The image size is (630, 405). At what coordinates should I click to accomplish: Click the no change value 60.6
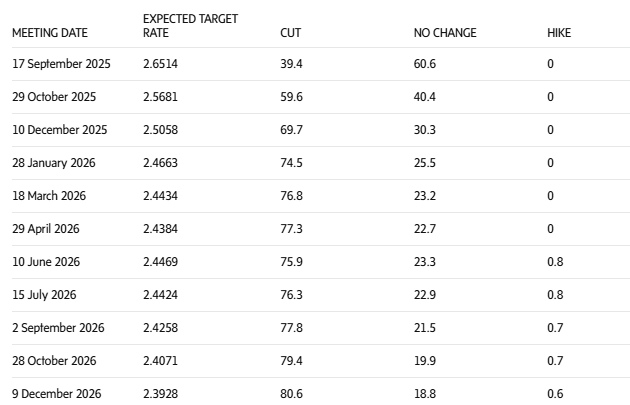pos(425,64)
